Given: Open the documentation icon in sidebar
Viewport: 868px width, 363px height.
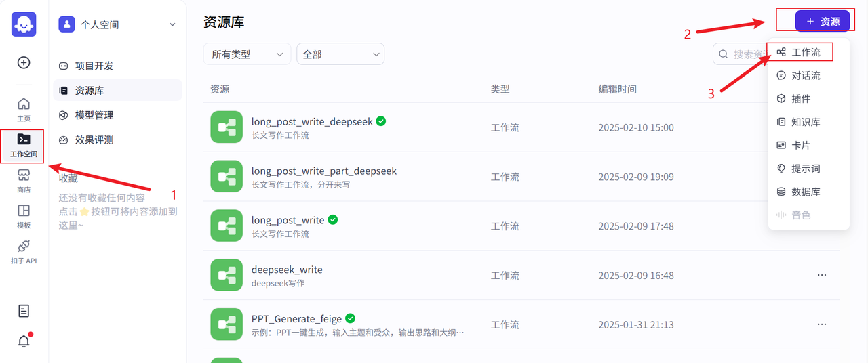Looking at the screenshot, I should (24, 311).
